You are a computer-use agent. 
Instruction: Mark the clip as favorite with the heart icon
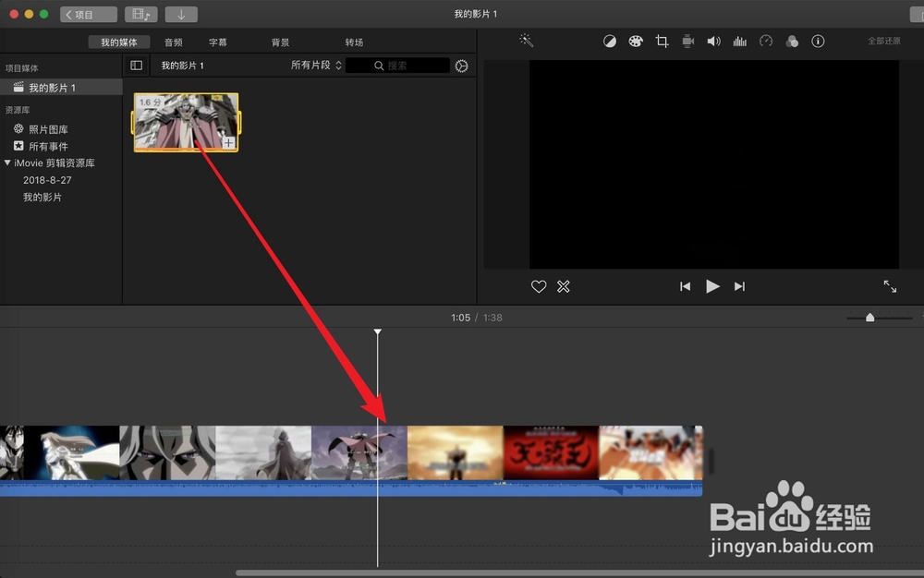(x=539, y=286)
